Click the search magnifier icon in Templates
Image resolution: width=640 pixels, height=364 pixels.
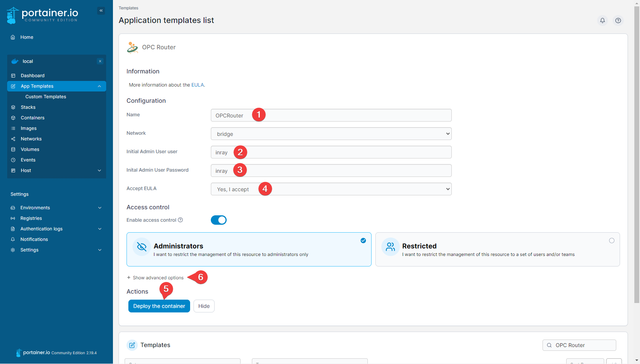[x=549, y=345]
